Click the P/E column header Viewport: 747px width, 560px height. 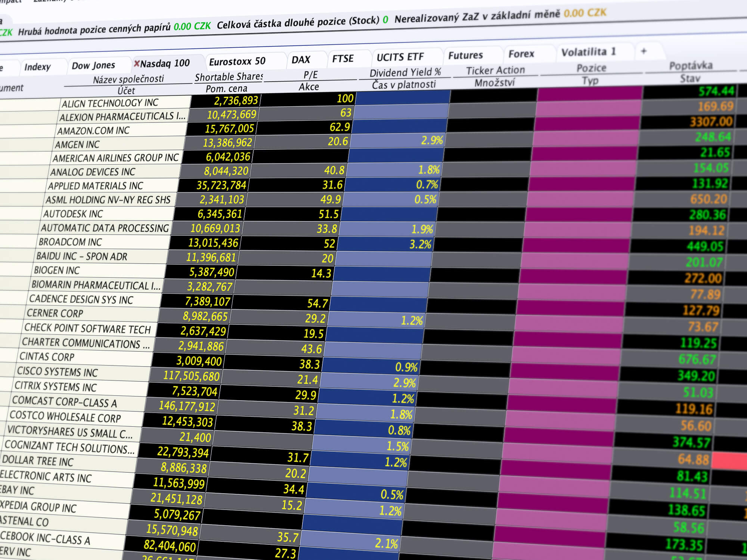311,75
